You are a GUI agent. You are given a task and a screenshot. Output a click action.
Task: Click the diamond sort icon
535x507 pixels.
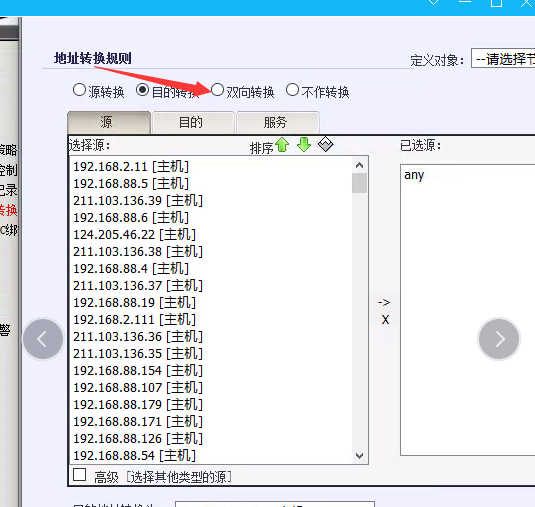326,144
